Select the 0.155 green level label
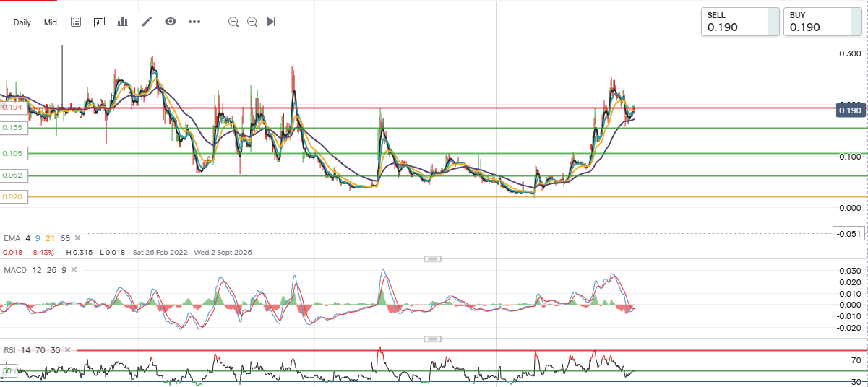868x387 pixels. [x=12, y=127]
